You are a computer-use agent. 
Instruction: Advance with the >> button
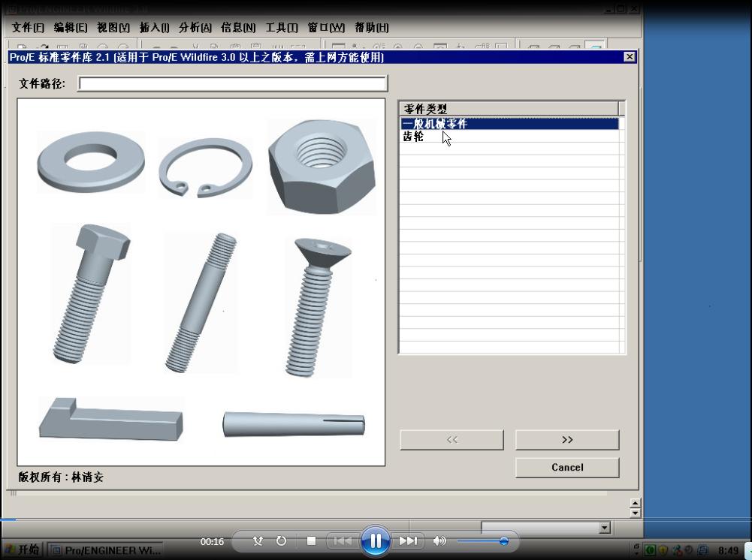click(567, 440)
